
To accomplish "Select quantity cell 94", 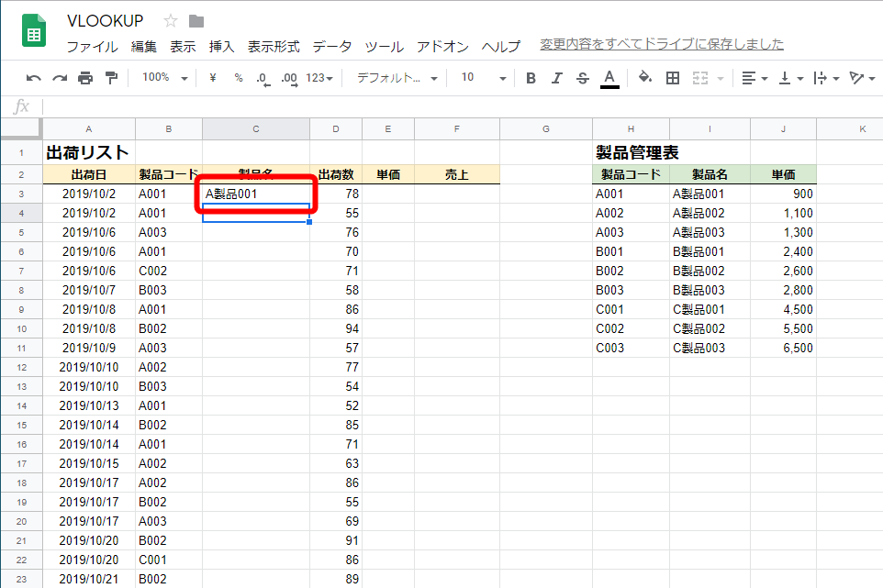I will tap(336, 328).
